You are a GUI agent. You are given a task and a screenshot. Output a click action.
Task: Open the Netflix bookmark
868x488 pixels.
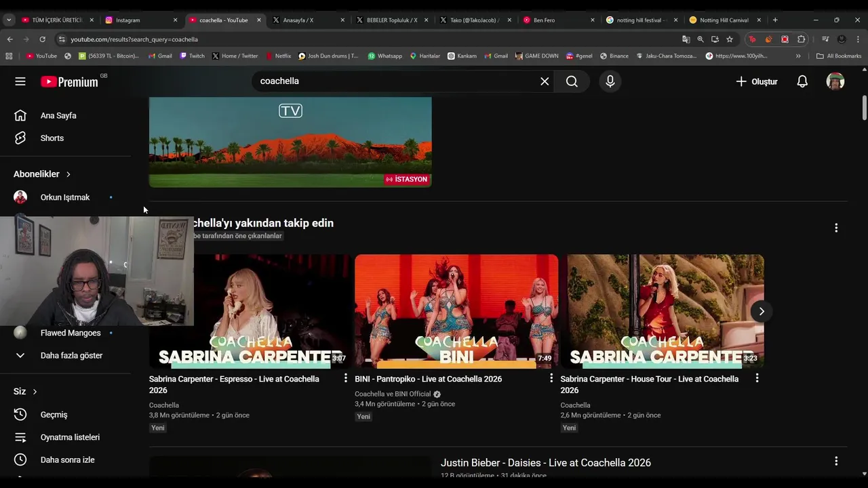tap(278, 56)
